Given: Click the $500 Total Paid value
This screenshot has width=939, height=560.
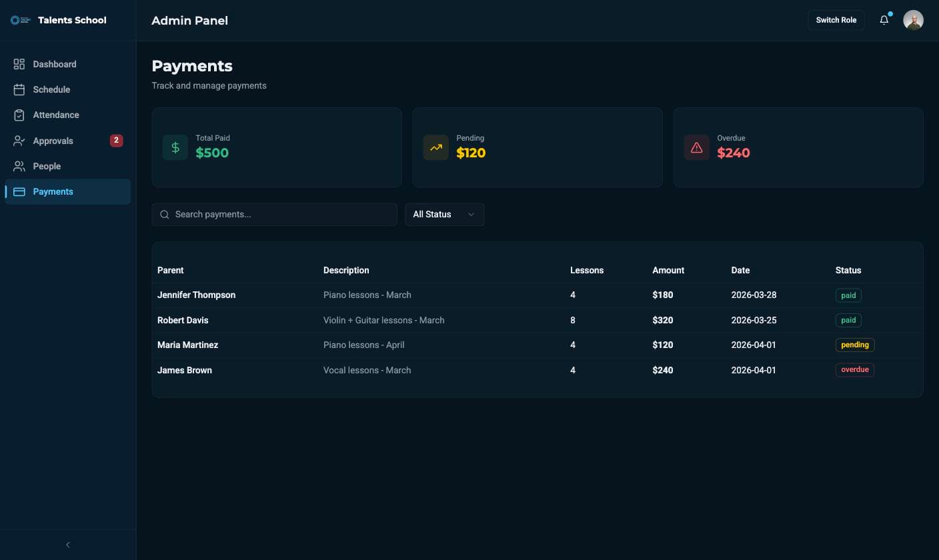Looking at the screenshot, I should [x=212, y=153].
